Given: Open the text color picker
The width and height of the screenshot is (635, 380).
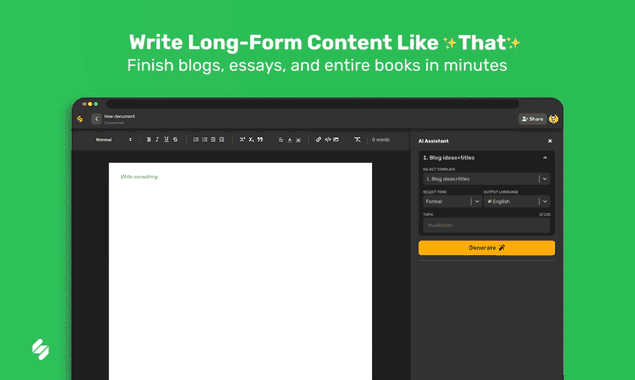Looking at the screenshot, I should (x=290, y=140).
